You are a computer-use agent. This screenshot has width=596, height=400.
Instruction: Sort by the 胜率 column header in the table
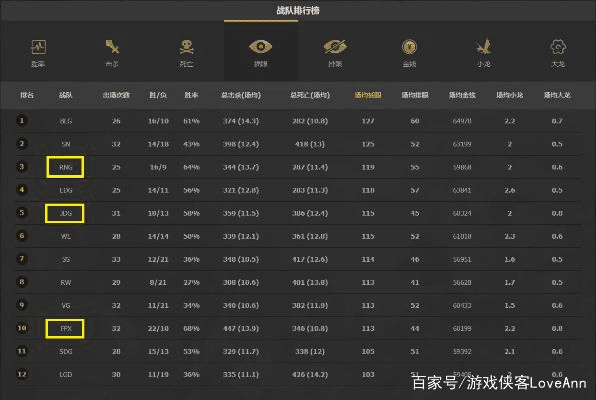click(x=191, y=95)
